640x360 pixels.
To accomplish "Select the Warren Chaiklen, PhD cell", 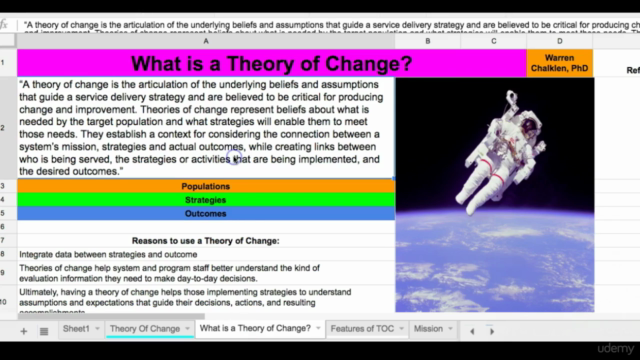I will (560, 63).
